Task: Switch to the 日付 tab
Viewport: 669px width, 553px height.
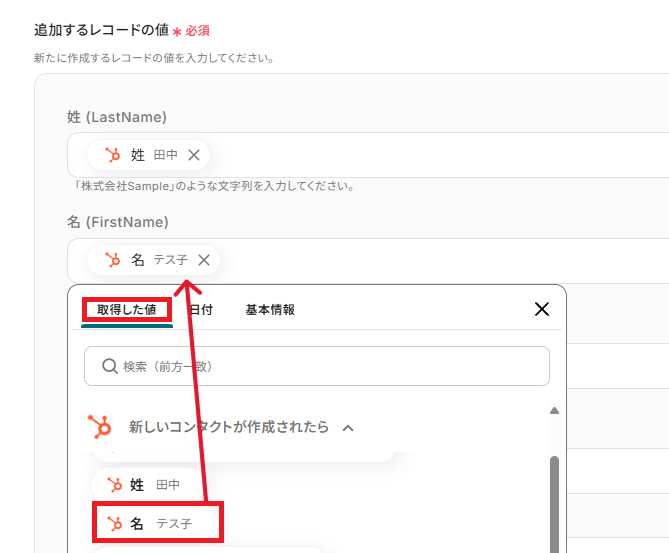Action: (x=201, y=309)
